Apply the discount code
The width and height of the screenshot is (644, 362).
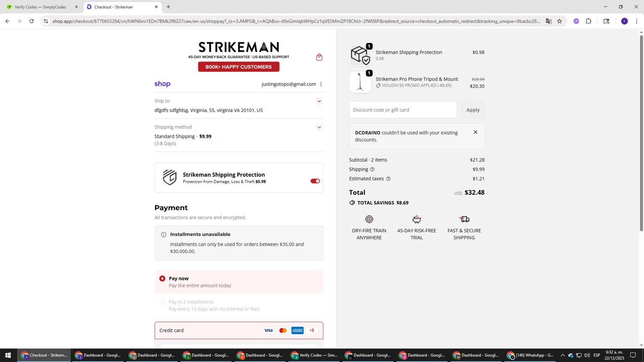[473, 110]
